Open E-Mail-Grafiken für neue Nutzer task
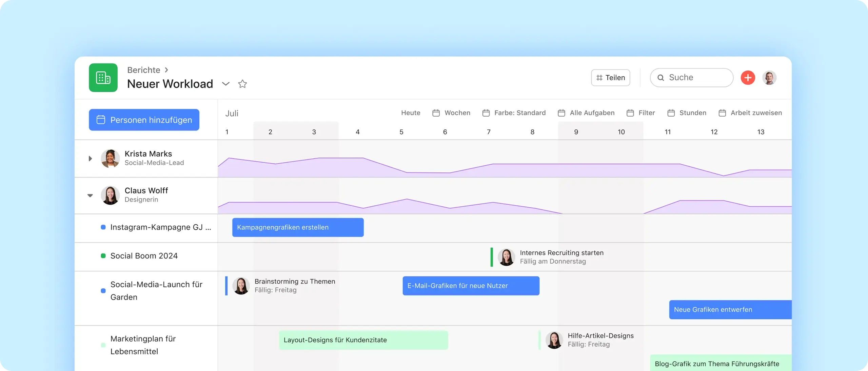 tap(471, 286)
